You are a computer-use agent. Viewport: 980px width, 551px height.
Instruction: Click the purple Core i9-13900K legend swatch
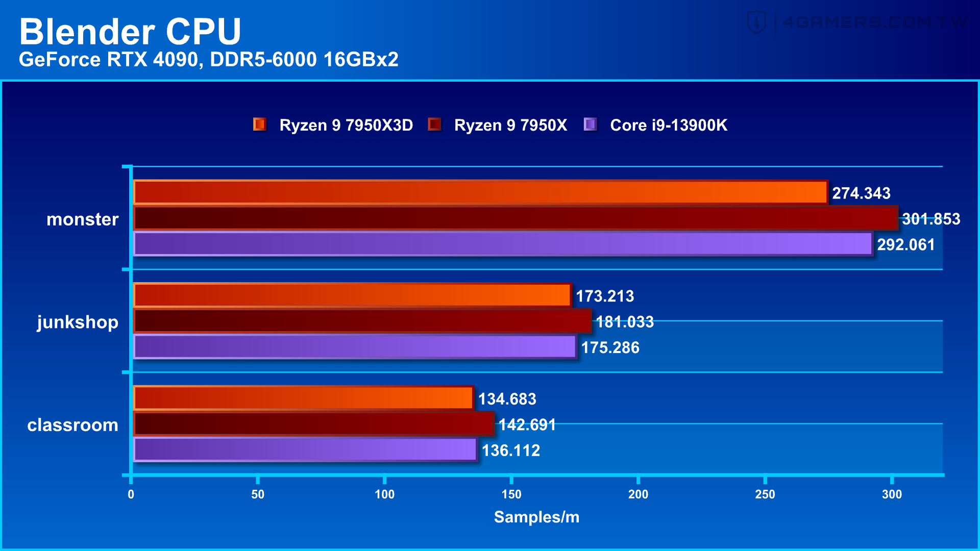pyautogui.click(x=591, y=124)
